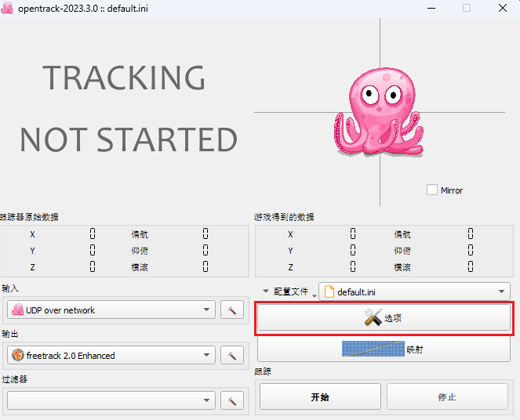Toggle the Mirror checkbox
This screenshot has width=520, height=420.
(432, 190)
